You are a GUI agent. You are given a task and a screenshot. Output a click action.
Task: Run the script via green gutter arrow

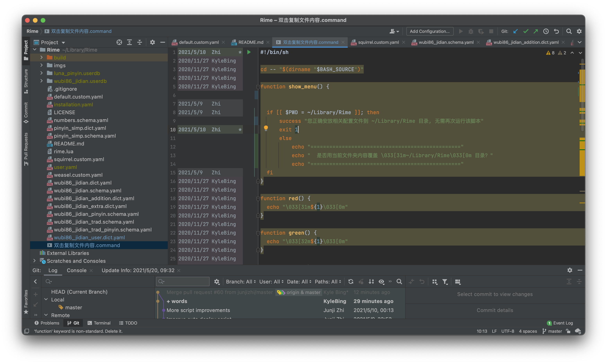[x=249, y=52]
